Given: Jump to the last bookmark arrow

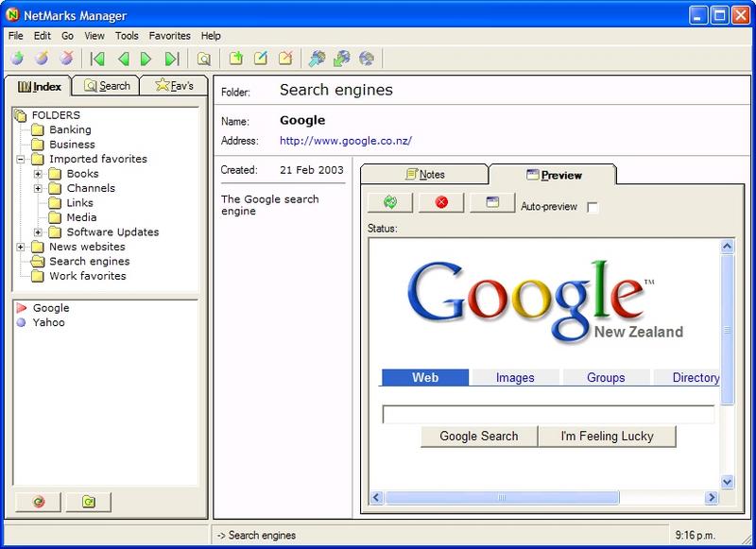Looking at the screenshot, I should tap(172, 59).
